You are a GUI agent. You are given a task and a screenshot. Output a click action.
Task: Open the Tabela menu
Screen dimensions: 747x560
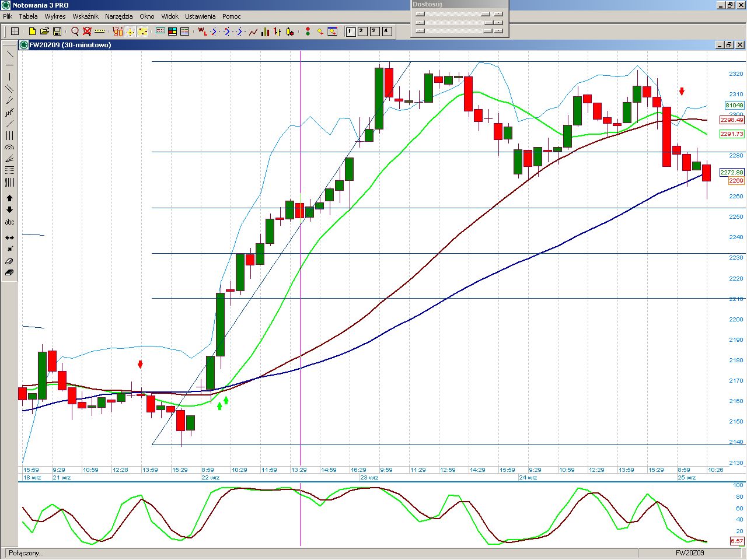coord(28,16)
